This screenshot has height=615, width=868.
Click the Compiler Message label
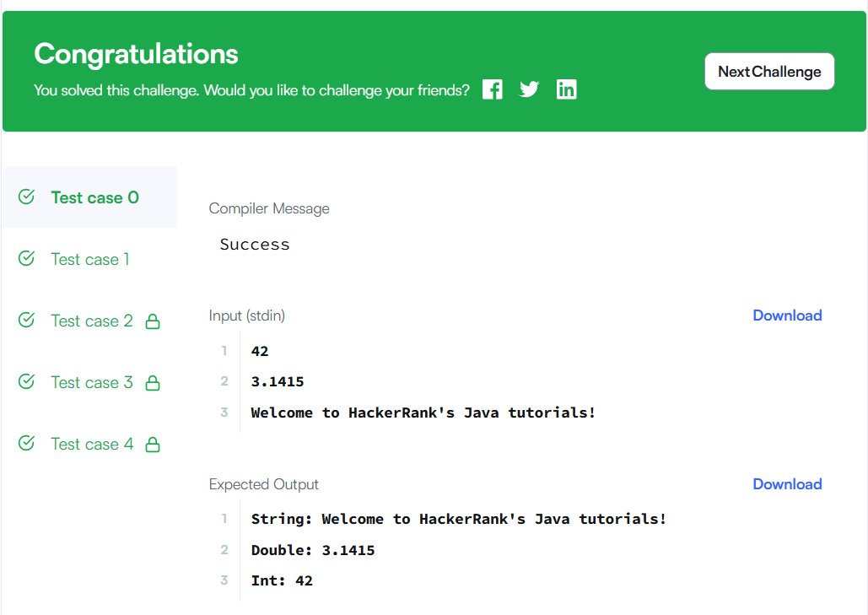[269, 208]
